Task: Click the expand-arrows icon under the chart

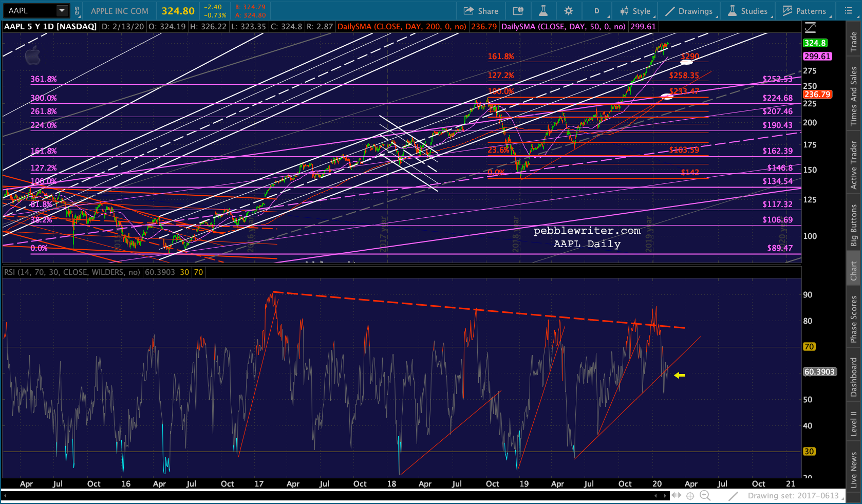Action: 677,496
